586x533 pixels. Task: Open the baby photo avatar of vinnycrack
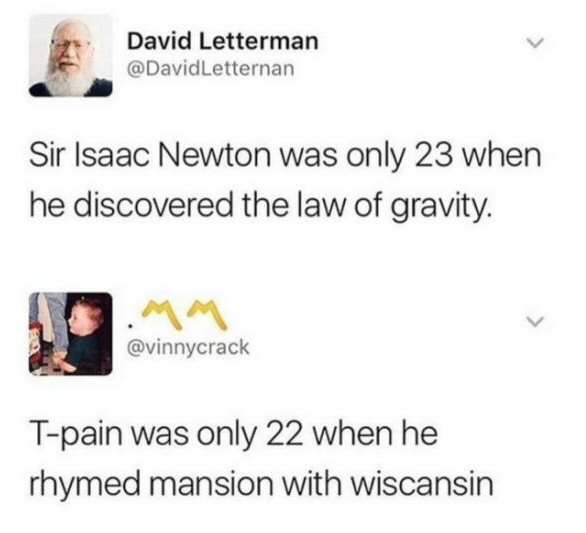click(71, 334)
